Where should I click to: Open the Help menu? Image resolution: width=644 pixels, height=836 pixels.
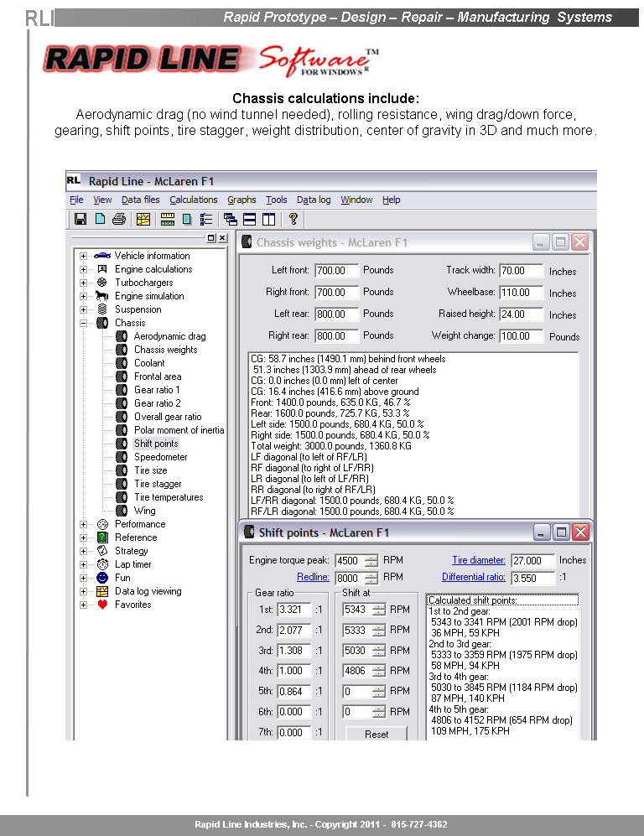click(391, 200)
